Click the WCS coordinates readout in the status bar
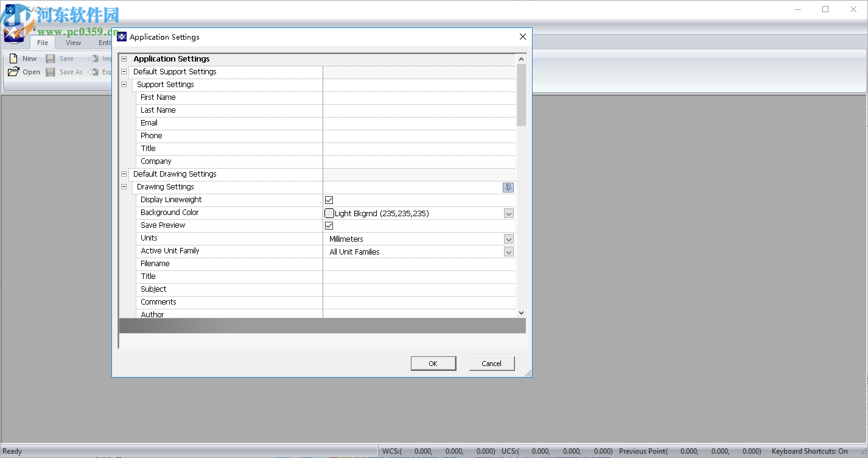 pyautogui.click(x=439, y=451)
